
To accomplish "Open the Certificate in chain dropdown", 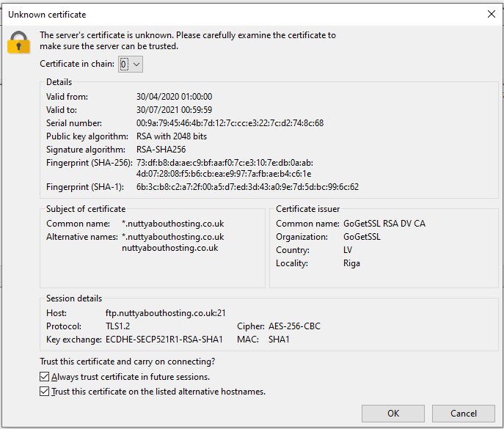I will coord(130,65).
